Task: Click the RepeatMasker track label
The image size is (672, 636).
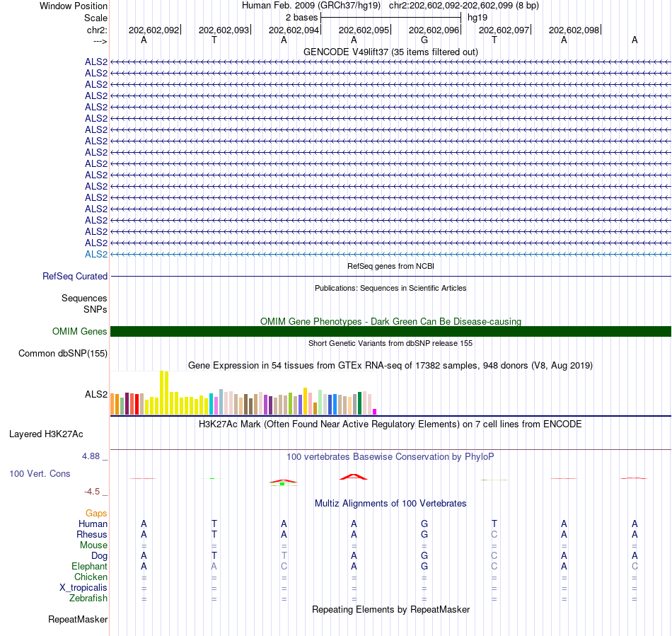Action: pyautogui.click(x=78, y=619)
